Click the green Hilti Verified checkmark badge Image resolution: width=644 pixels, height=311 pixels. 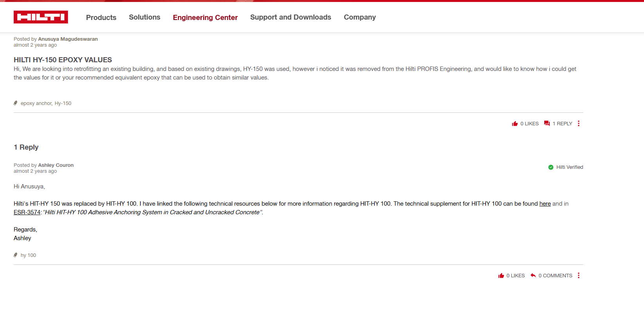pos(550,167)
